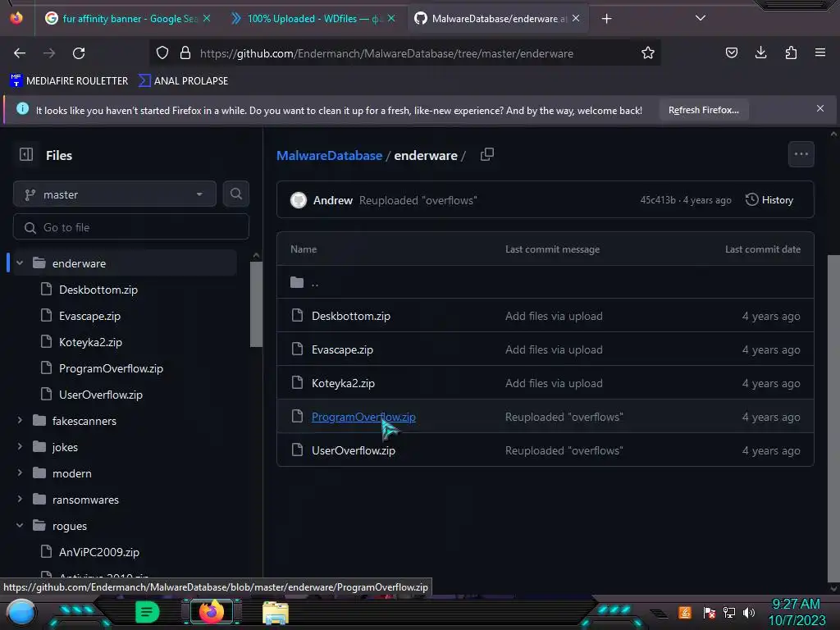840x630 pixels.
Task: Open Deskbottom.zip's Add files via upload commit
Action: click(554, 316)
